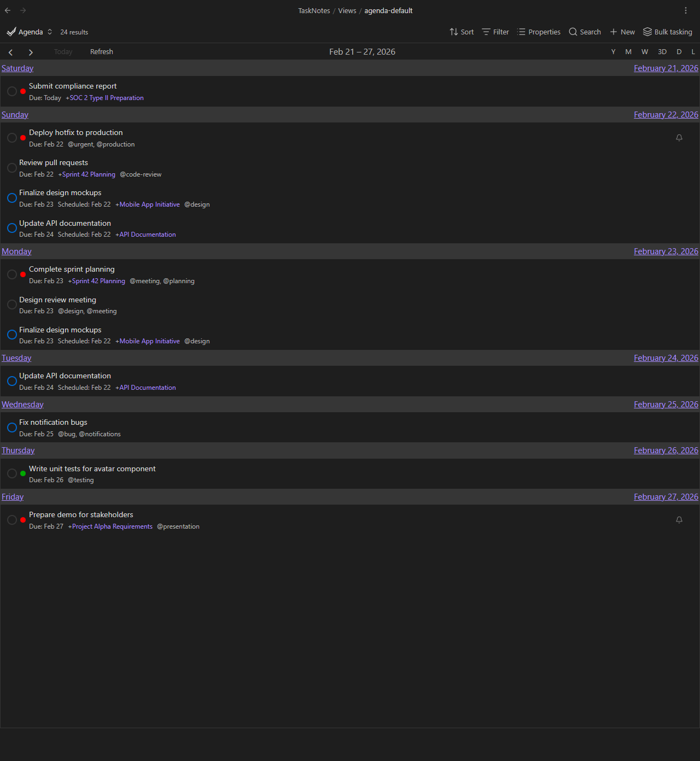Viewport: 700px width, 761px height.
Task: Mark Submit compliance report as complete
Action: click(x=11, y=91)
